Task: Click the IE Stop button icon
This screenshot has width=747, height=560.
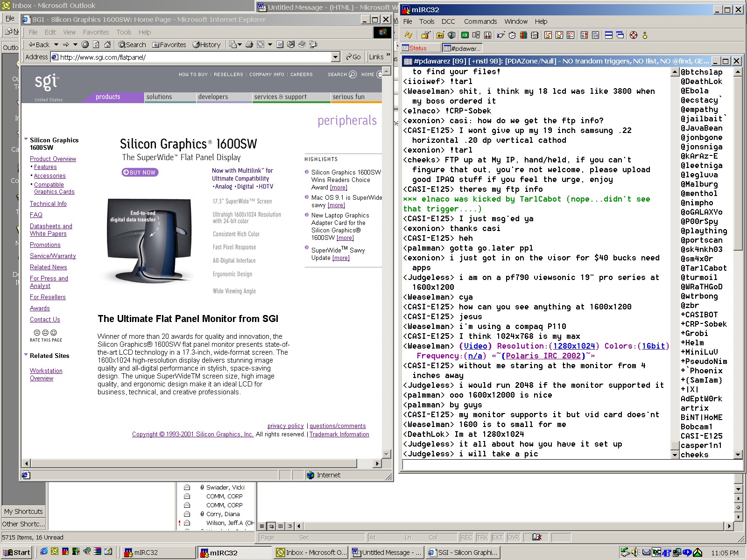Action: [x=85, y=44]
